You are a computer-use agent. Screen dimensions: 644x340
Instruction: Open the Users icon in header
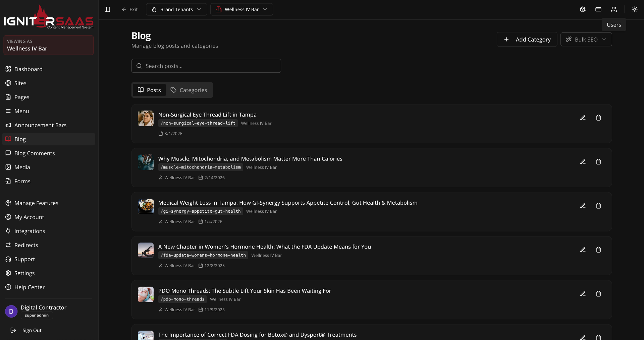pos(613,9)
